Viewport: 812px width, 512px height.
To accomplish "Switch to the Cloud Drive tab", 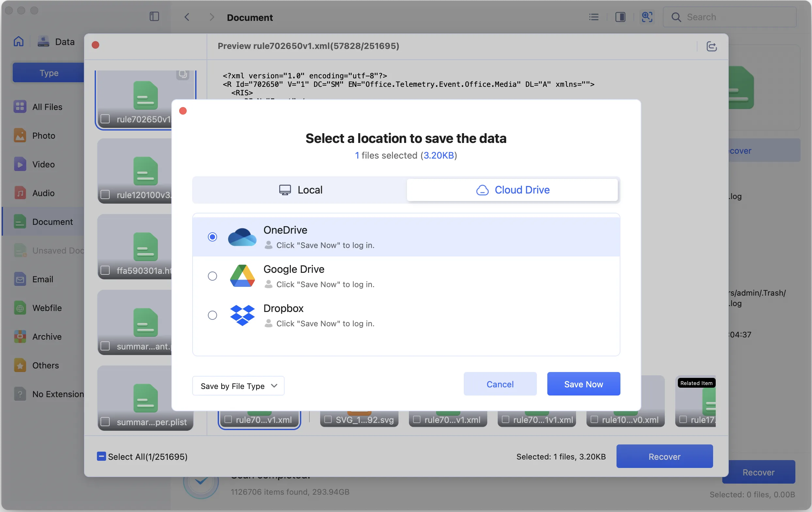I will point(512,189).
